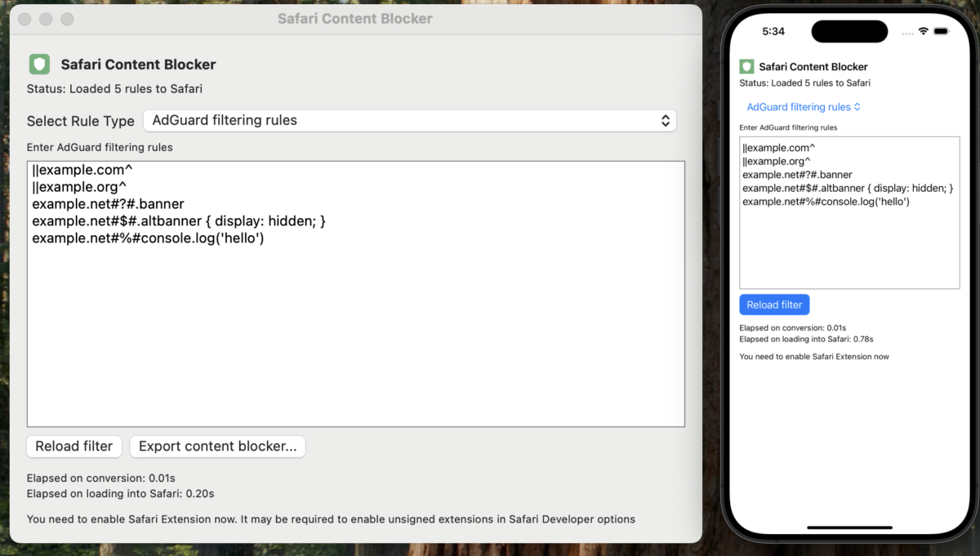Close the Safari Content Blocker Mac window
980x556 pixels.
pyautogui.click(x=24, y=19)
